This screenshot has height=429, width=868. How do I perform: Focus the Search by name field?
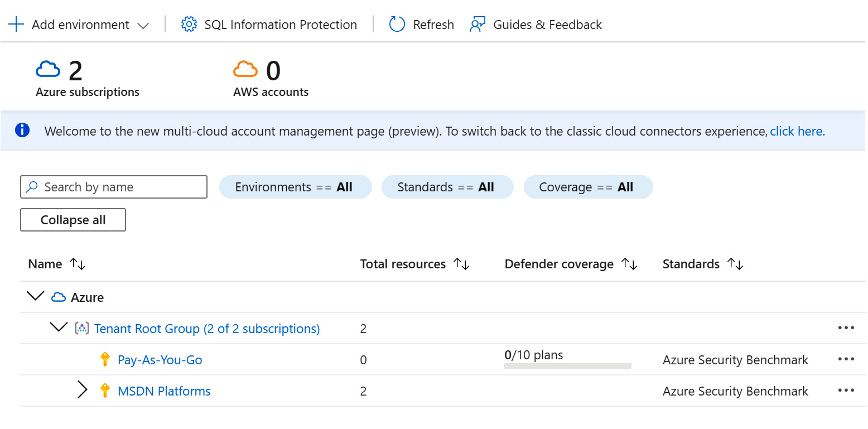coord(114,187)
